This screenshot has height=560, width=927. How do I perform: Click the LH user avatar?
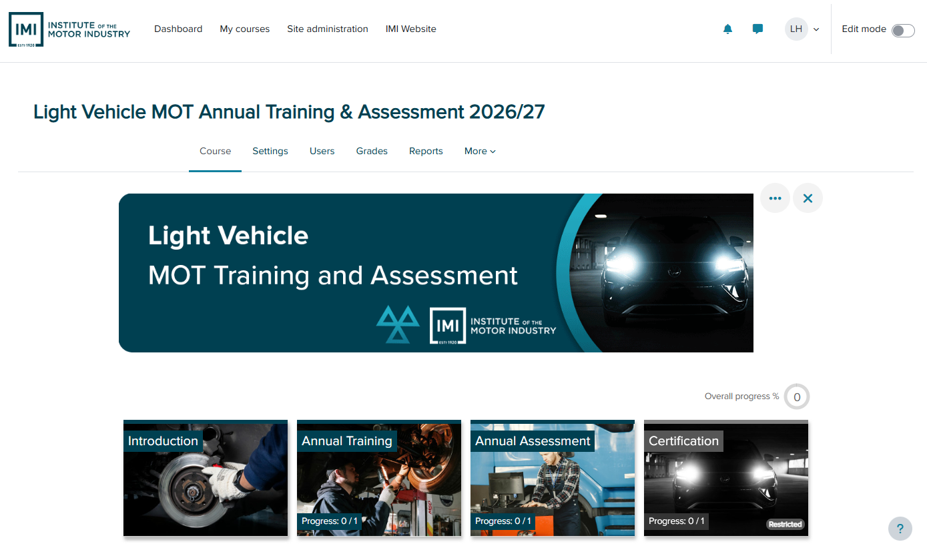click(796, 29)
